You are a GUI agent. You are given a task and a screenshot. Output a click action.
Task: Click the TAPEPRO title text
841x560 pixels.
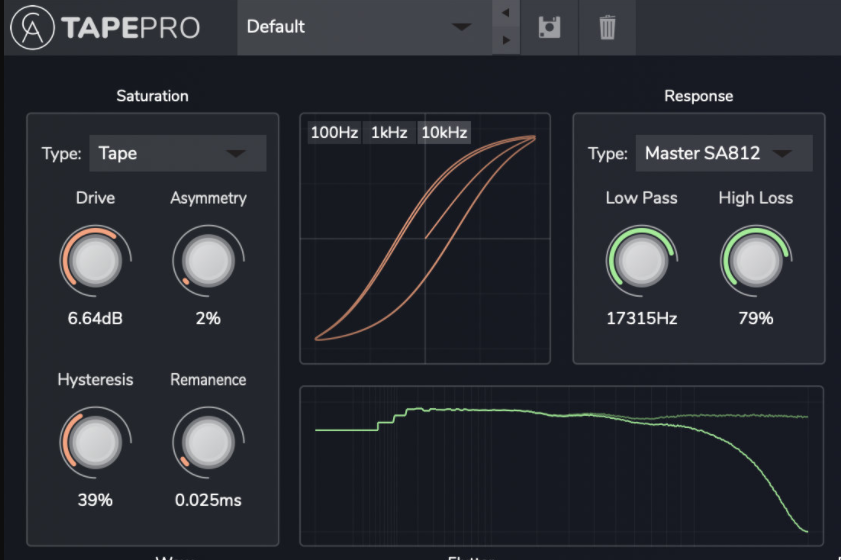(130, 28)
